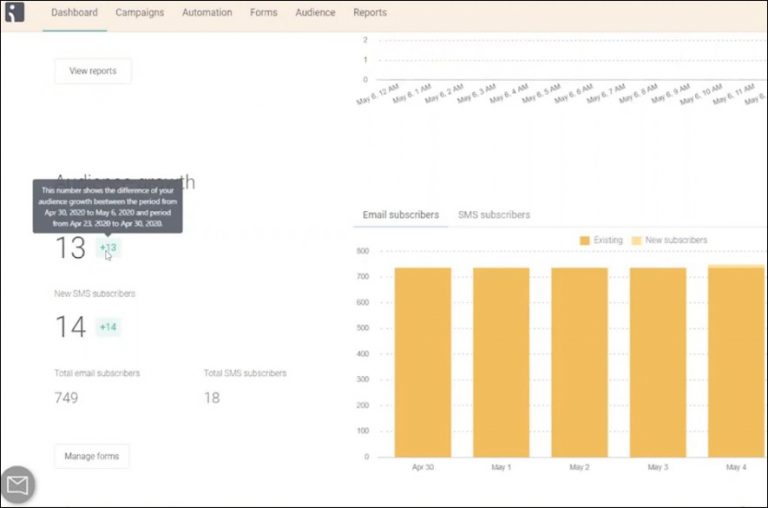Click the total SMS subscribers value 18
This screenshot has width=768, height=508.
(x=212, y=398)
